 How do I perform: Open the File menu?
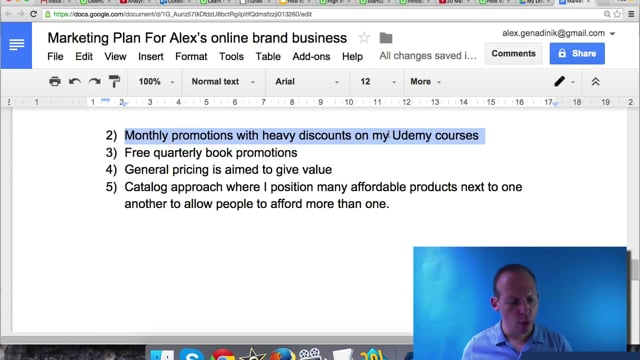coord(55,56)
